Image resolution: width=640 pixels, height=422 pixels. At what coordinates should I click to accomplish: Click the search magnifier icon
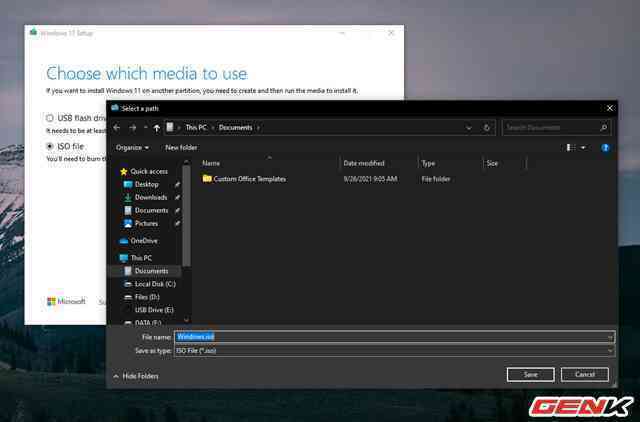coord(603,128)
